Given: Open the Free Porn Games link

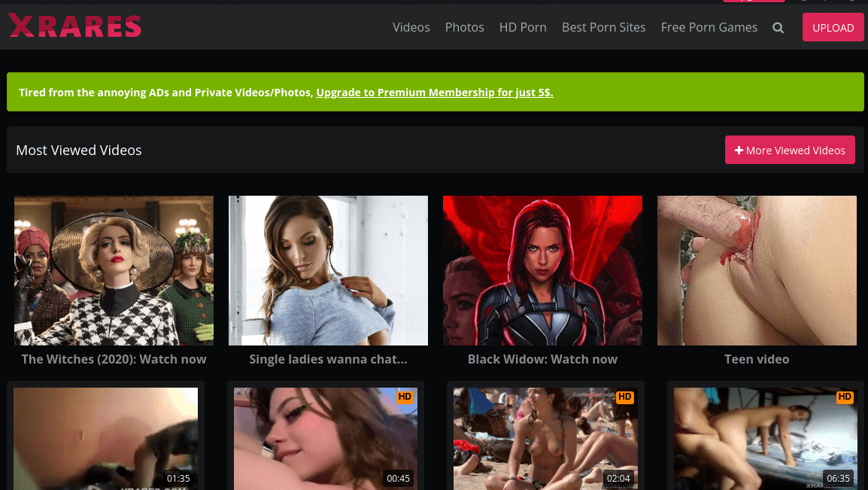Looking at the screenshot, I should [709, 27].
